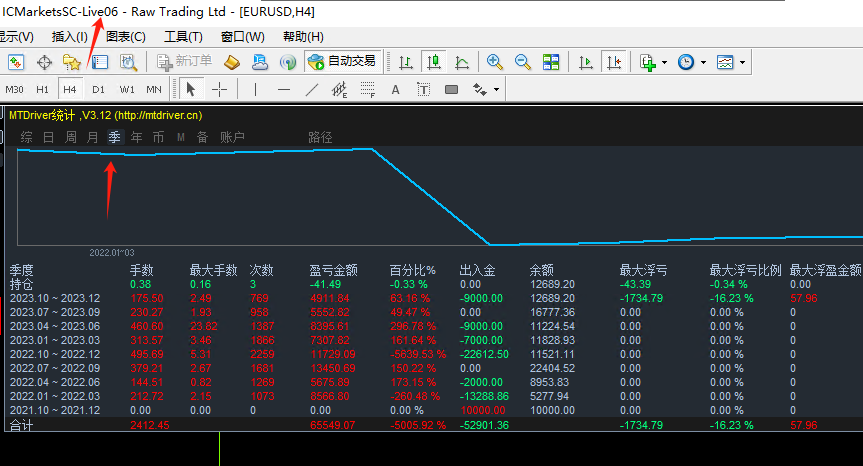Open the 图表(C) menu
The image size is (863, 466).
click(x=126, y=37)
